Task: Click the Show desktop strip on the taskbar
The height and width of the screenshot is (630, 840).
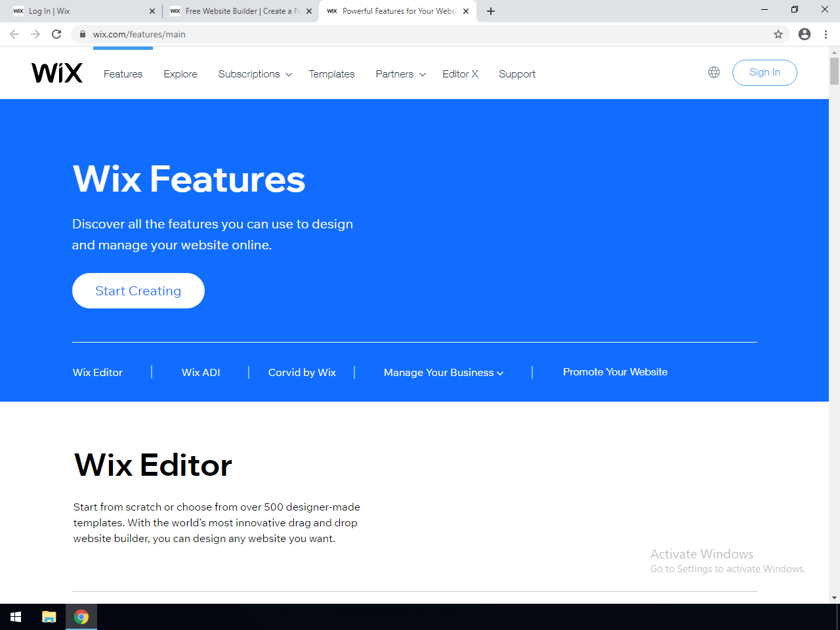Action: pos(838,617)
